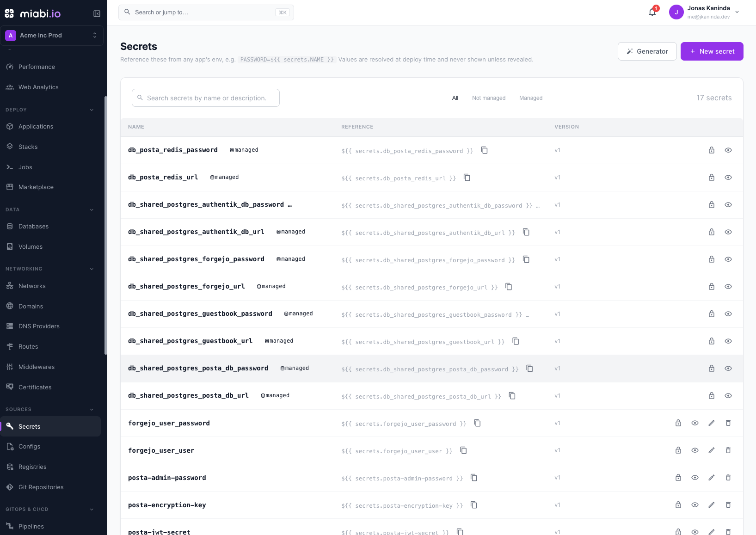The image size is (756, 535).
Task: Copy reference for db_shared_postgres_forgejo_url
Action: 509,287
